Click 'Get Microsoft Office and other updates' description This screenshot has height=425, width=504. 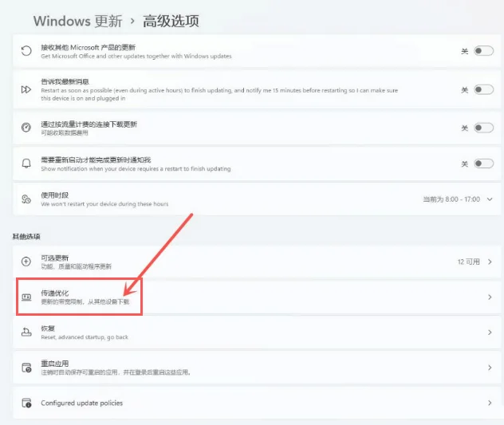[x=136, y=57]
